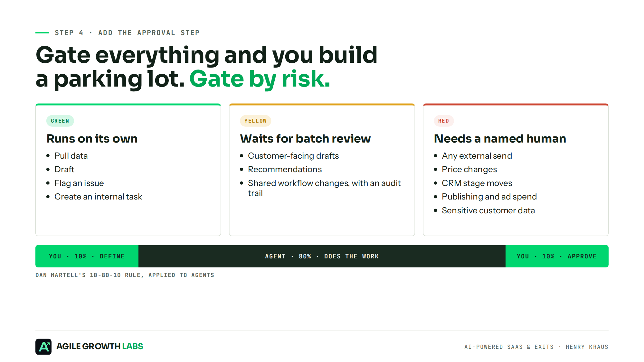
Task: Select the RED pill label
Action: tap(444, 121)
